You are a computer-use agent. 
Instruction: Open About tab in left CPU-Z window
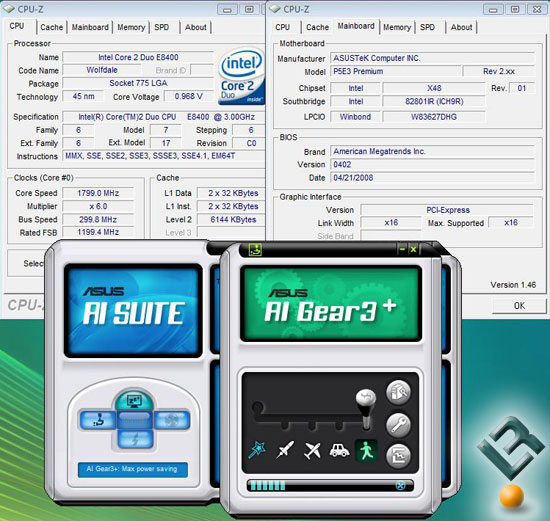click(x=196, y=27)
